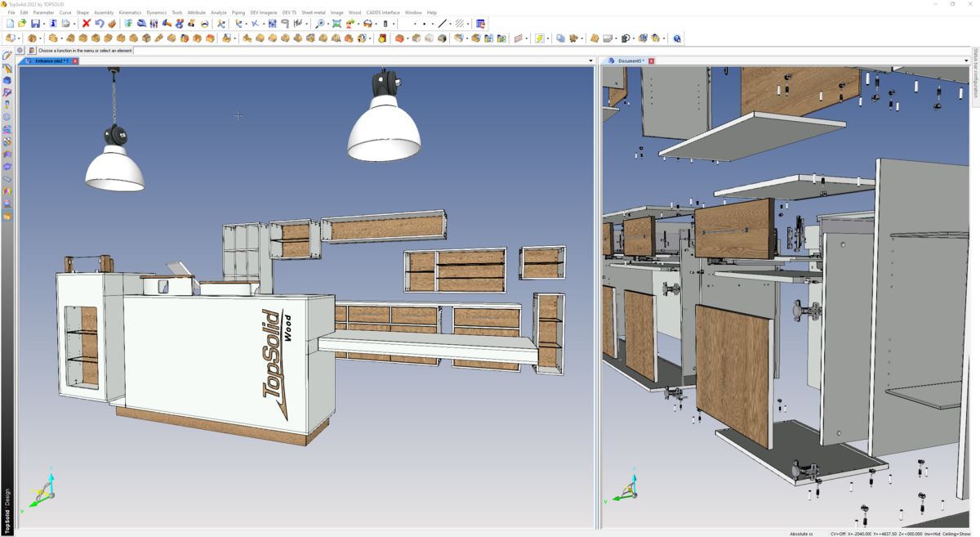The width and height of the screenshot is (980, 537).
Task: Open the Piping menu
Action: 238,12
